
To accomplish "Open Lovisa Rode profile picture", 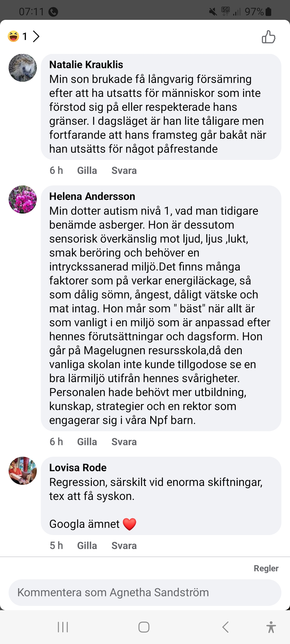I will [23, 471].
